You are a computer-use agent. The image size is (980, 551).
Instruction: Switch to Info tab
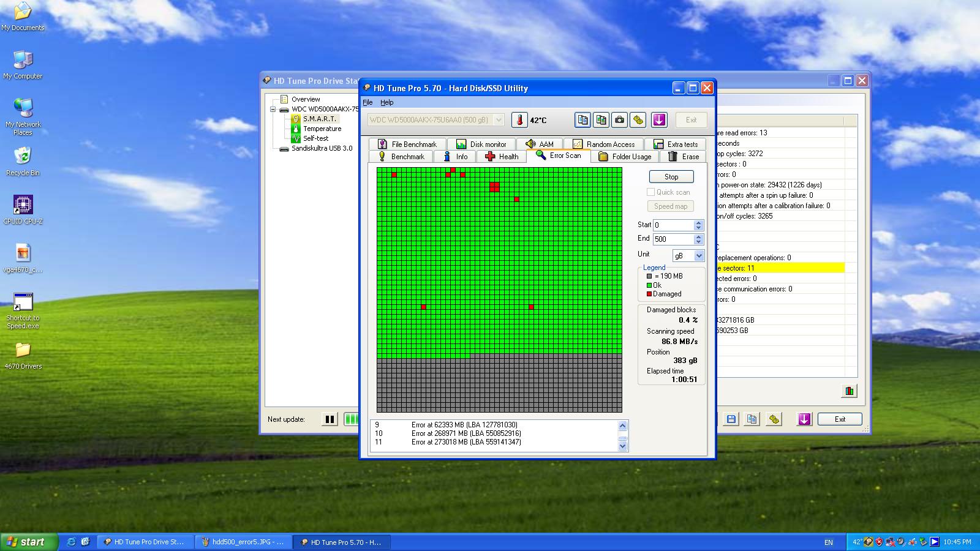455,157
